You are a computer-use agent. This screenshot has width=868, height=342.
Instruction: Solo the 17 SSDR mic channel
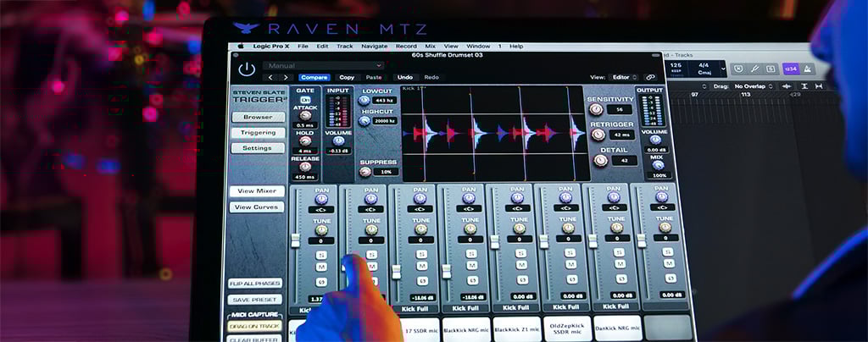point(422,253)
